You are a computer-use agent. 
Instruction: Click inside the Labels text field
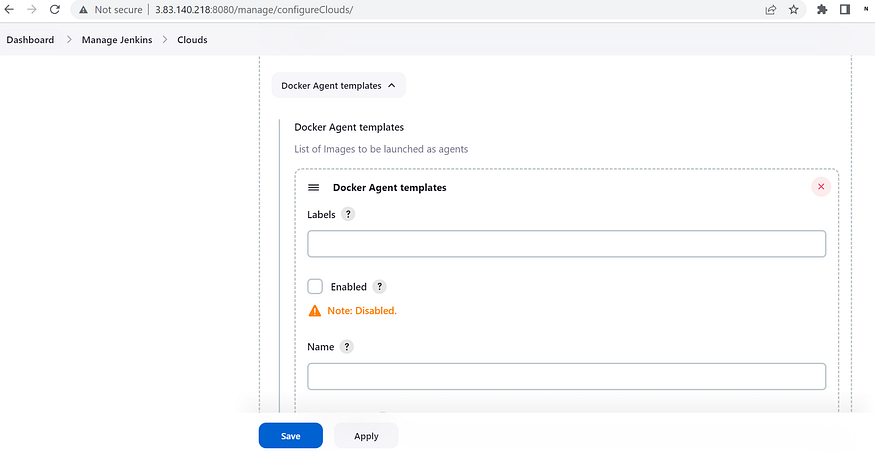[x=566, y=244]
